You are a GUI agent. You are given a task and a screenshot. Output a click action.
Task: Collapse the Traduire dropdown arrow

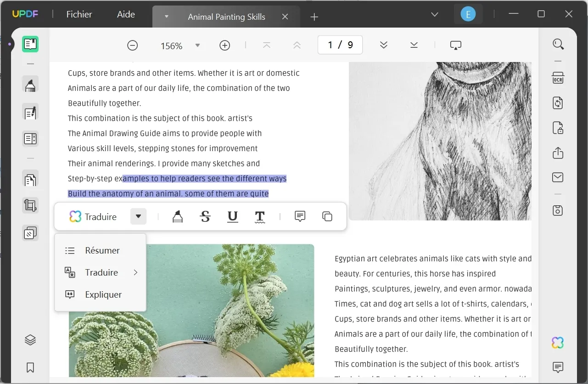point(138,216)
